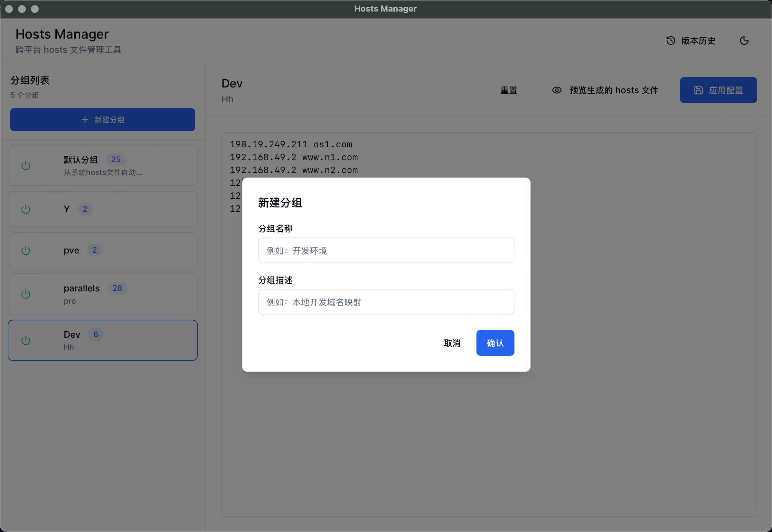Focus the 分组描述 input field
772x532 pixels.
pyautogui.click(x=386, y=302)
